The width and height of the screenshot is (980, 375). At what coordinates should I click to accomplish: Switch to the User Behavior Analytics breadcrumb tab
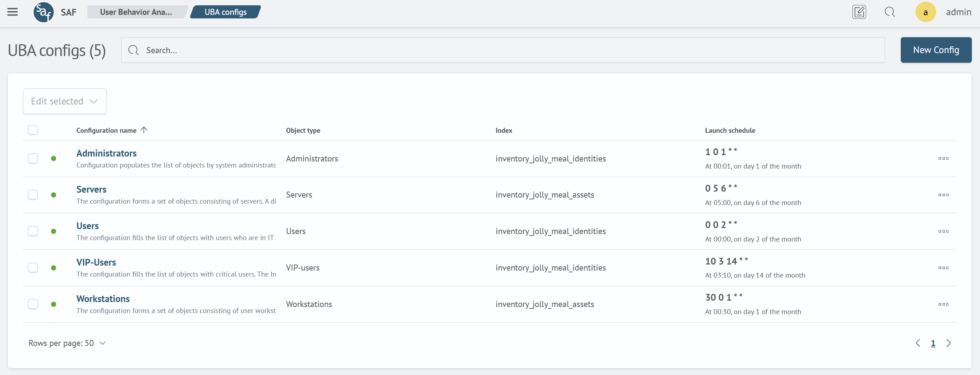136,12
